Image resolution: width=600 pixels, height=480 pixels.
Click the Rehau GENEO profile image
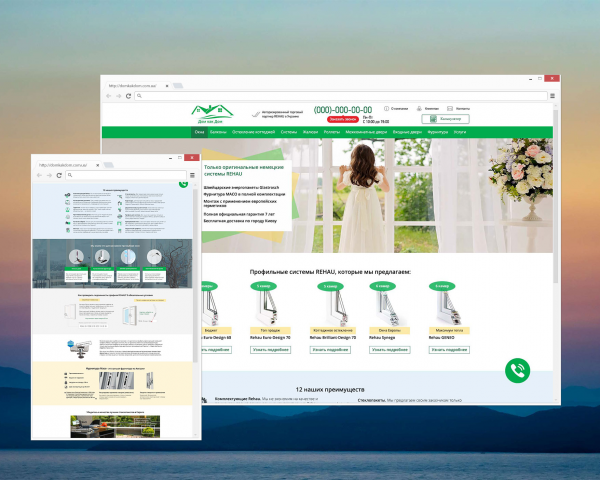(x=448, y=309)
